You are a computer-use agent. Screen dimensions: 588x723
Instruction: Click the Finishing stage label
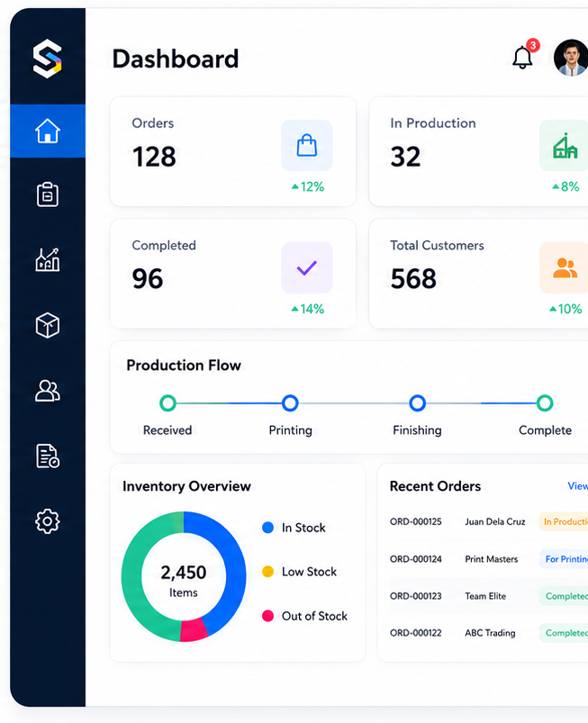418,430
